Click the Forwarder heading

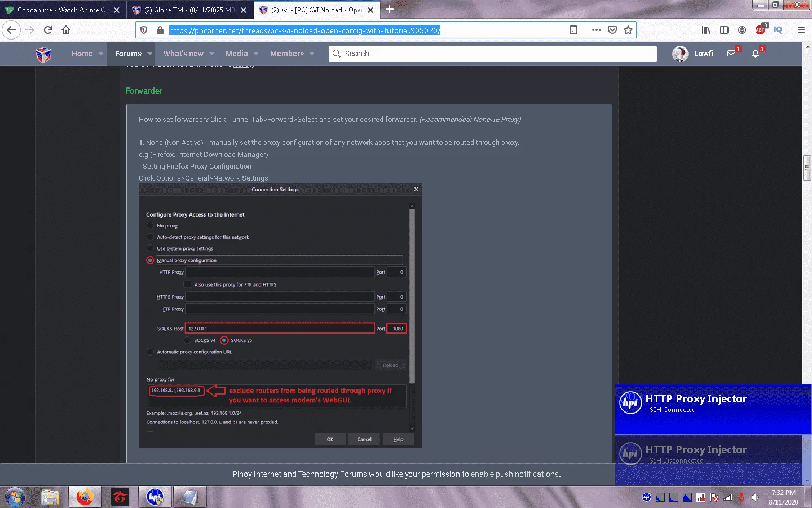click(x=144, y=91)
